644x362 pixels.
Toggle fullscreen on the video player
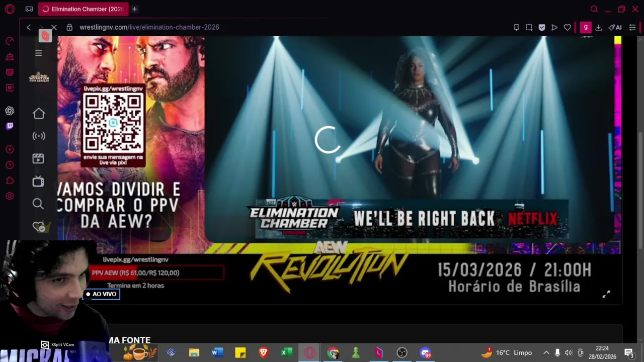(606, 295)
